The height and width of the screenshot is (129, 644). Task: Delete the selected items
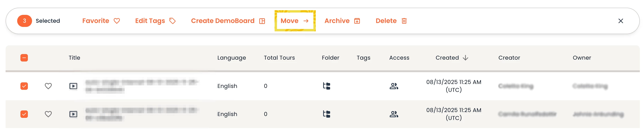coord(391,21)
